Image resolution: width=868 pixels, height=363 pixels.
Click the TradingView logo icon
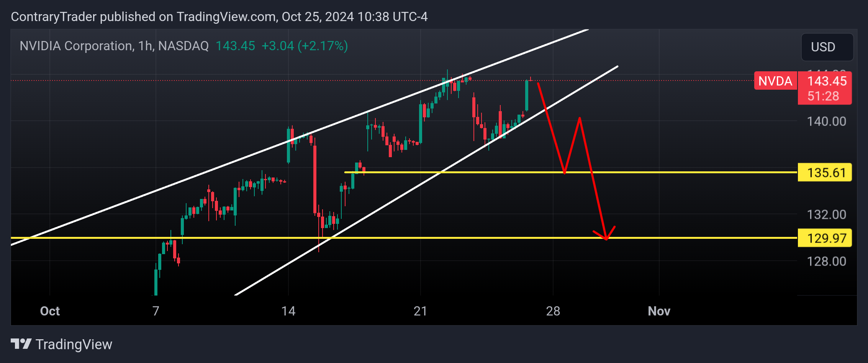click(21, 344)
